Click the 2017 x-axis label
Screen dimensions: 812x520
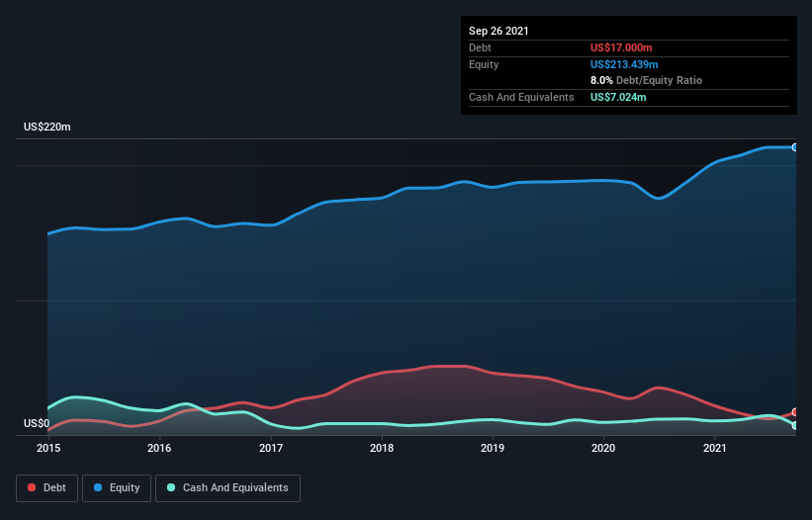tap(271, 448)
